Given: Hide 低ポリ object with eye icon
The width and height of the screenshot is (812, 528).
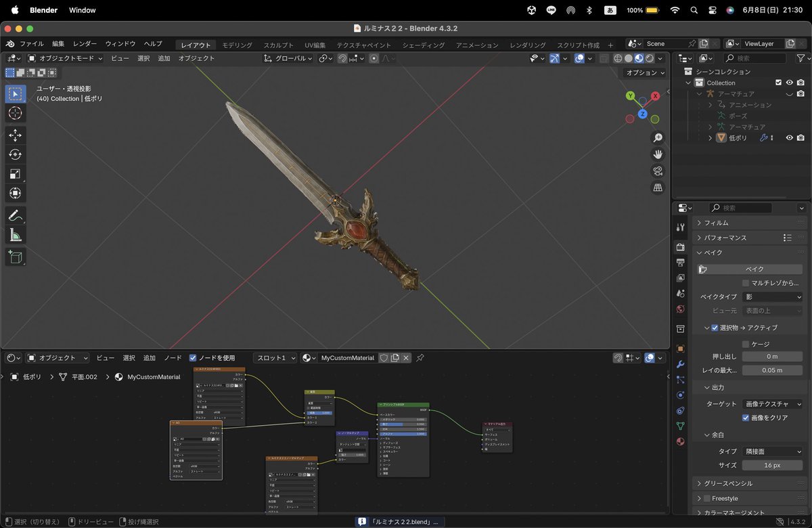Looking at the screenshot, I should (789, 137).
